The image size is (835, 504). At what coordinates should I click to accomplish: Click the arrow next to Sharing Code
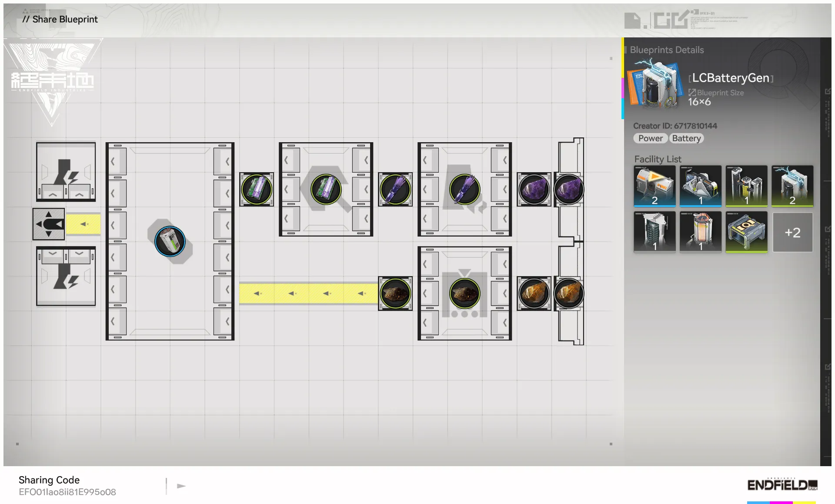pyautogui.click(x=181, y=486)
